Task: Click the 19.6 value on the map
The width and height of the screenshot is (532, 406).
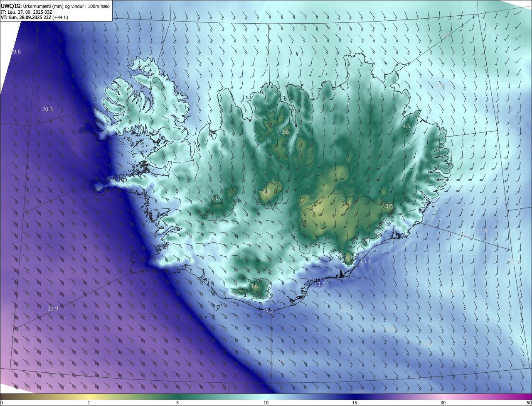Action: pyautogui.click(x=15, y=51)
